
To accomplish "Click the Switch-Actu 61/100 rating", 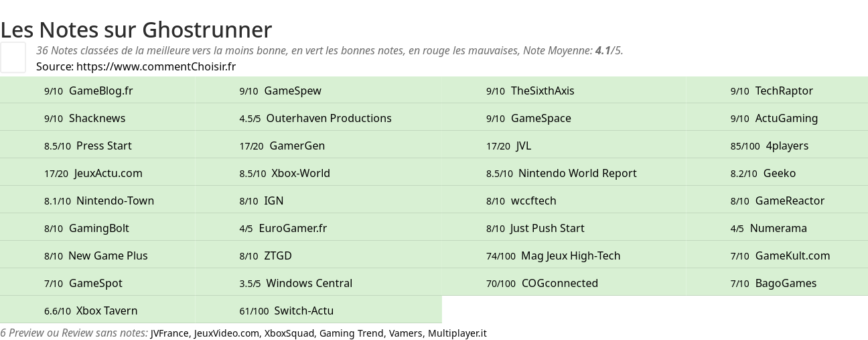I will (x=286, y=310).
